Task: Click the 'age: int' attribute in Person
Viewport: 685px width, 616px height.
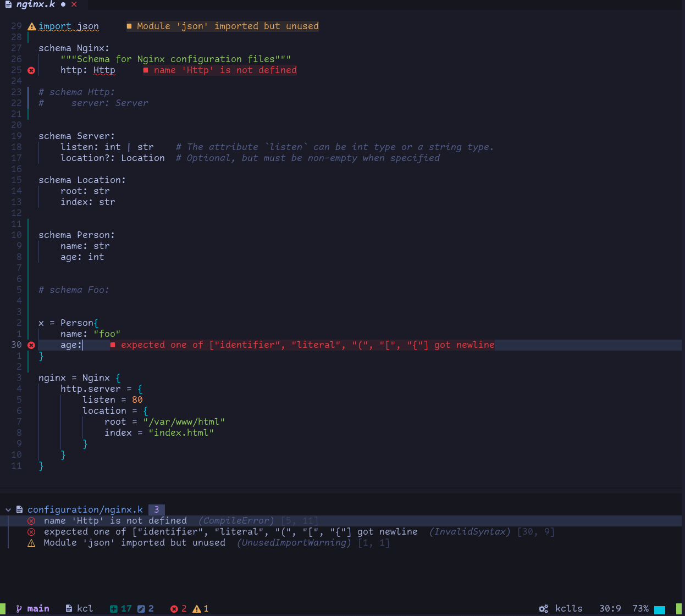Action: coord(82,257)
